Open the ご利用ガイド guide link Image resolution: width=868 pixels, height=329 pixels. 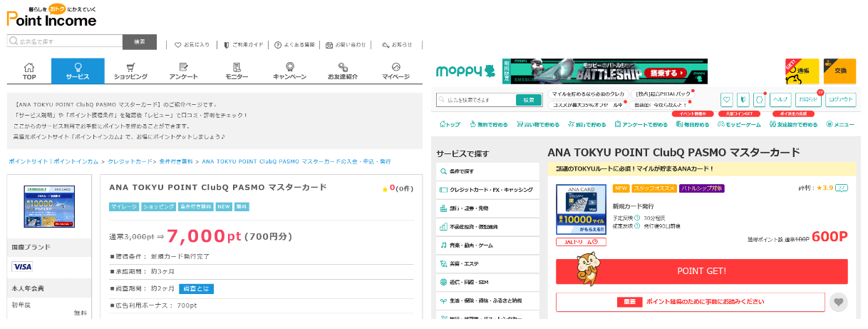pyautogui.click(x=243, y=44)
